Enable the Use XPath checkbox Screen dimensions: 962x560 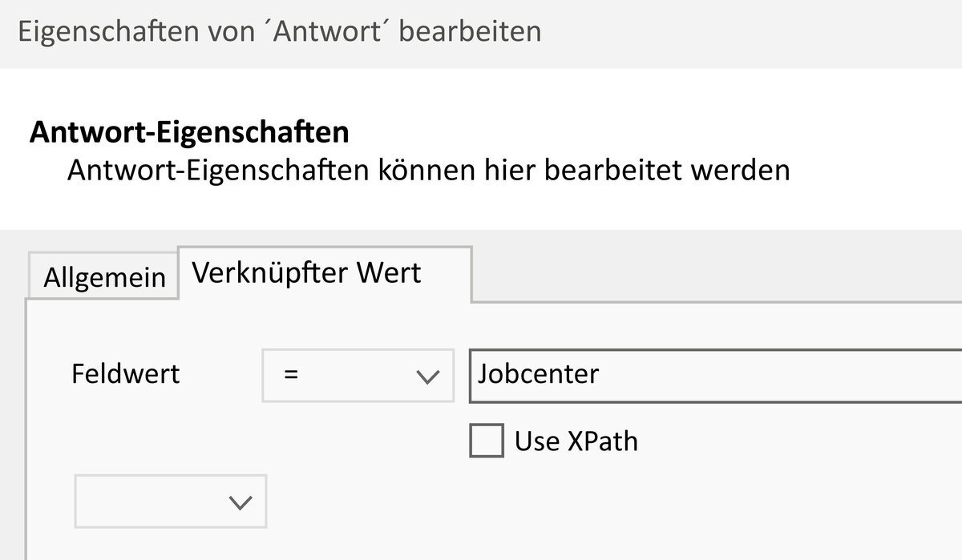(487, 441)
